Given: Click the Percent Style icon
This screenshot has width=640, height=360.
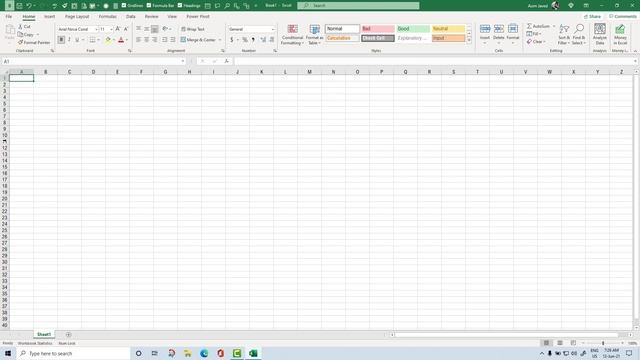Looking at the screenshot, I should pyautogui.click(x=245, y=40).
